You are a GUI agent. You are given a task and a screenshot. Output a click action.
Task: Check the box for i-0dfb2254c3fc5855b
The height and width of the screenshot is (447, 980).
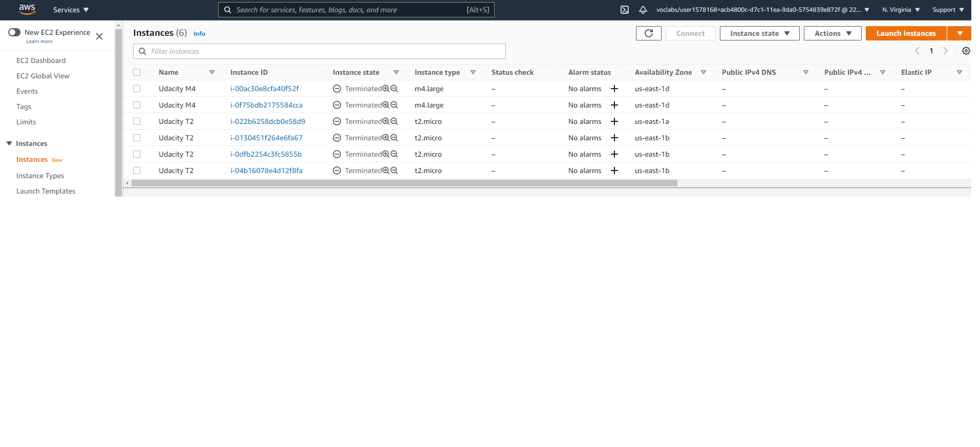pyautogui.click(x=137, y=154)
